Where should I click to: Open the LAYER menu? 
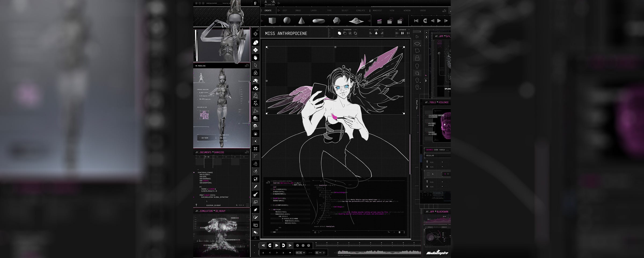pos(313,10)
